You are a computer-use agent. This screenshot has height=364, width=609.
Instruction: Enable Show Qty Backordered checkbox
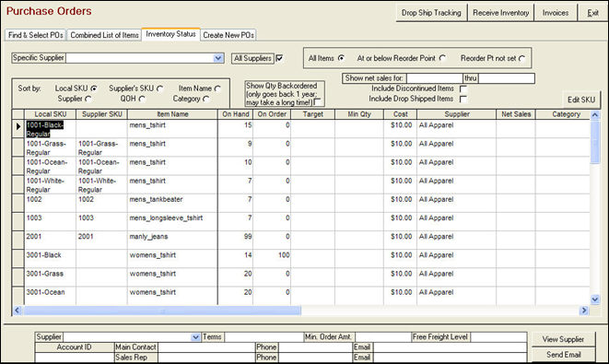(x=317, y=101)
